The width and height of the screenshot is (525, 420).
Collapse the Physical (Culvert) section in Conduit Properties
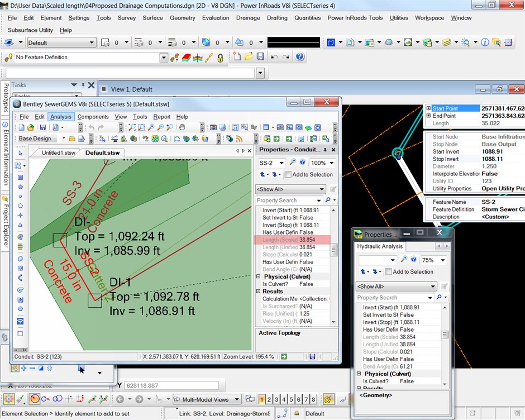(259, 276)
